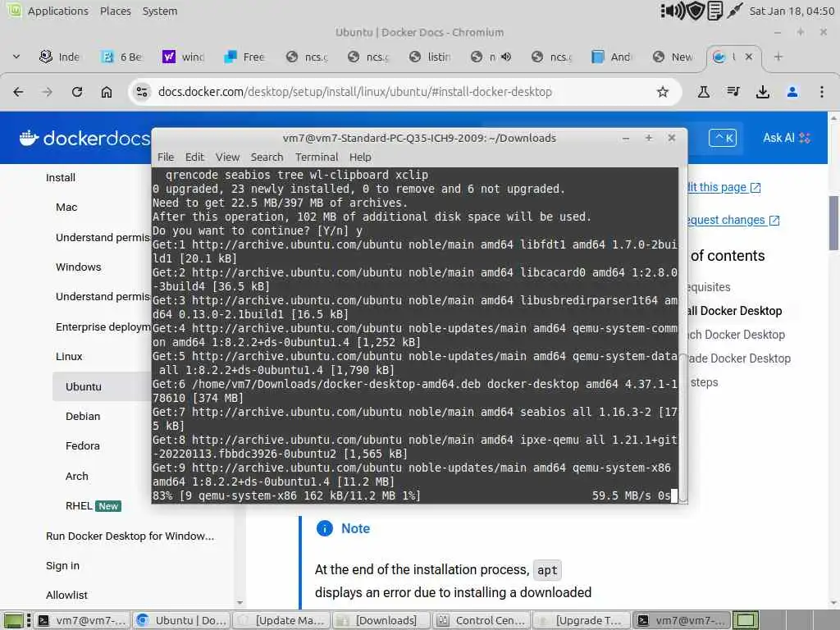Image resolution: width=840 pixels, height=630 pixels.
Task: Open terminal Edit menu
Action: coord(194,157)
